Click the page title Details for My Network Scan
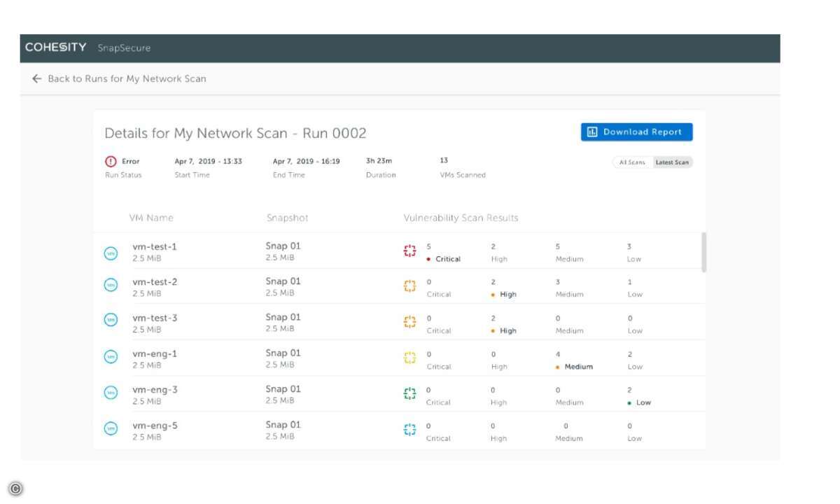 click(235, 133)
